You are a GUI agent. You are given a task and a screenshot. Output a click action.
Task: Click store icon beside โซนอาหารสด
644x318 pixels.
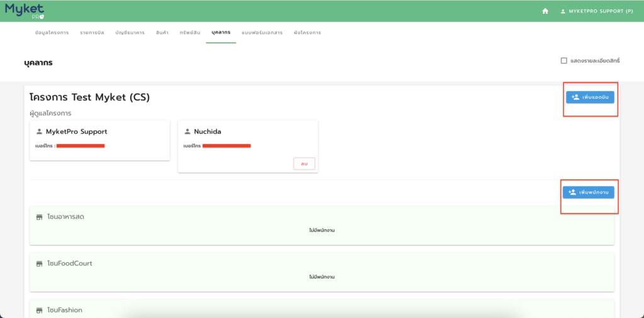pos(40,217)
